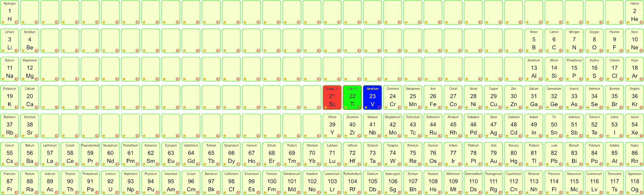644x195 pixels.
Task: Select the Xenon element card
Action: tap(635, 126)
